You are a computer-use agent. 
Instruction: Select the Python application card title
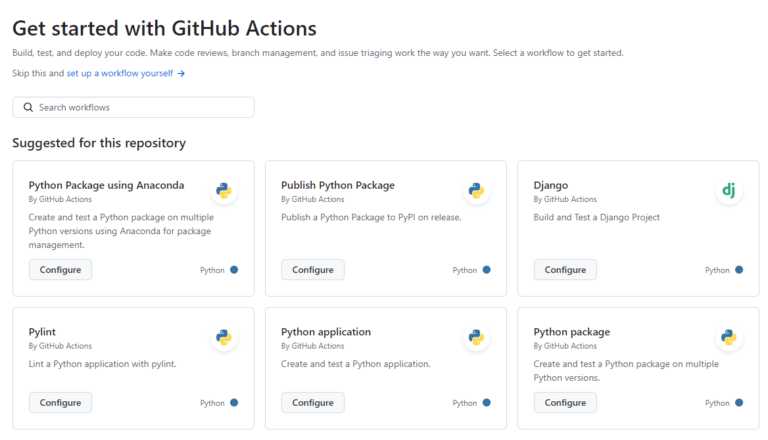click(326, 332)
